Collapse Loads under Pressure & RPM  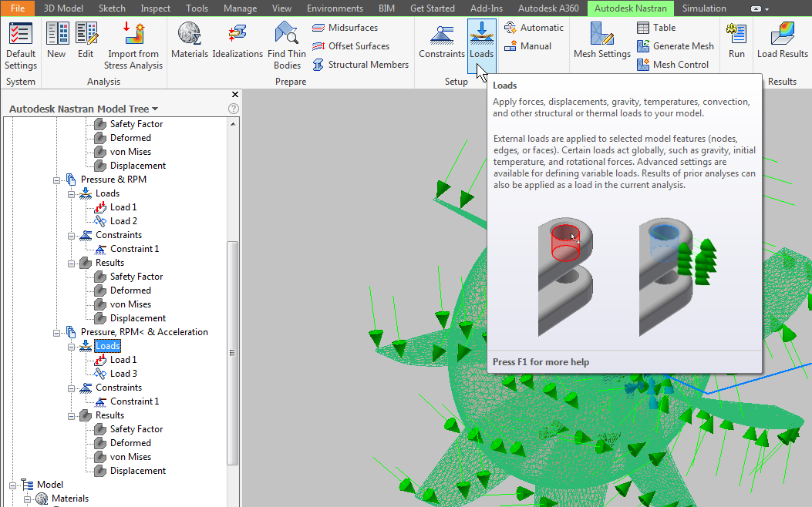click(x=72, y=194)
